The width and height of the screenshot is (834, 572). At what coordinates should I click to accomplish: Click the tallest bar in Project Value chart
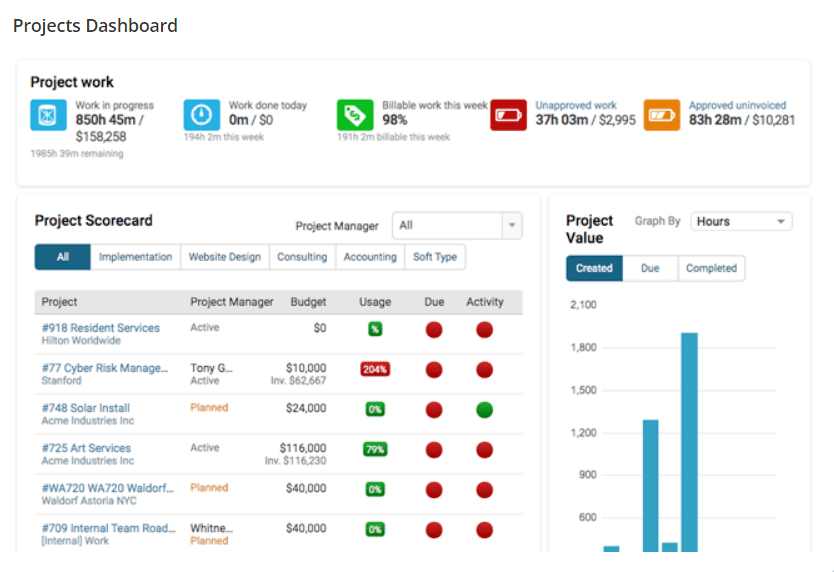pos(689,441)
